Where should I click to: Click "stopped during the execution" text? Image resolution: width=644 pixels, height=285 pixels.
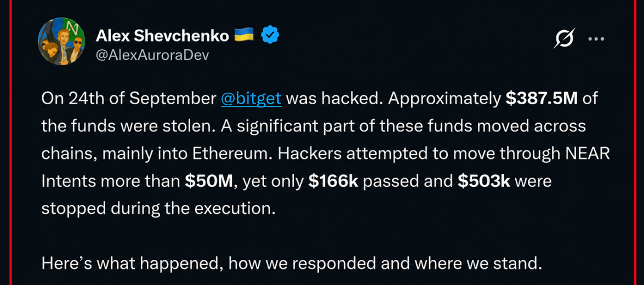click(x=157, y=208)
